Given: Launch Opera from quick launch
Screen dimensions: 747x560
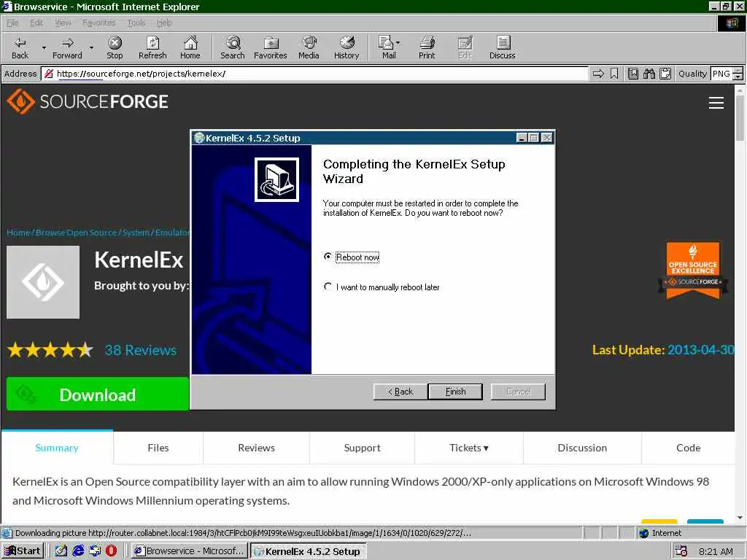Looking at the screenshot, I should tap(111, 551).
